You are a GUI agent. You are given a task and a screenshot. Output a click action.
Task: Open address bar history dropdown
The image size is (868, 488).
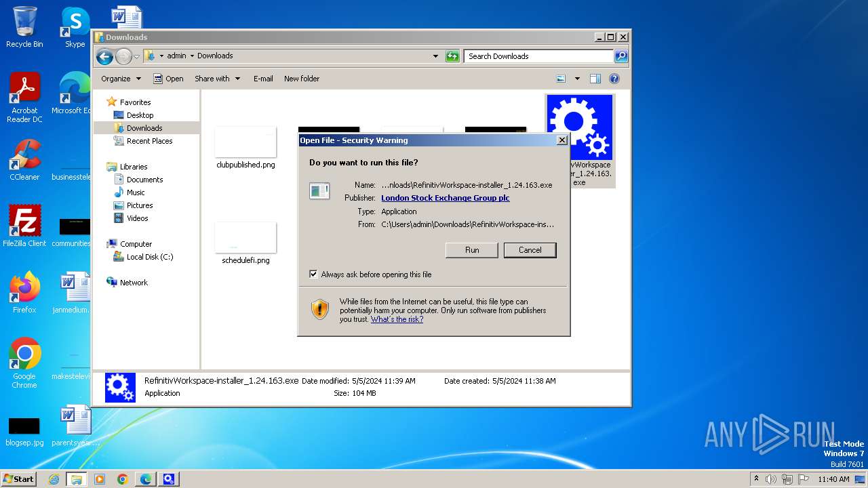tap(435, 56)
